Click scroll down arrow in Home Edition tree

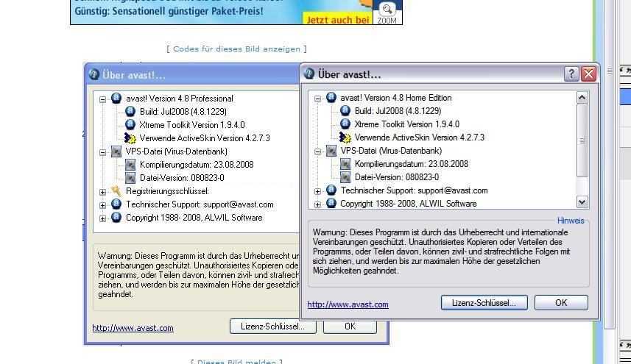pos(582,201)
